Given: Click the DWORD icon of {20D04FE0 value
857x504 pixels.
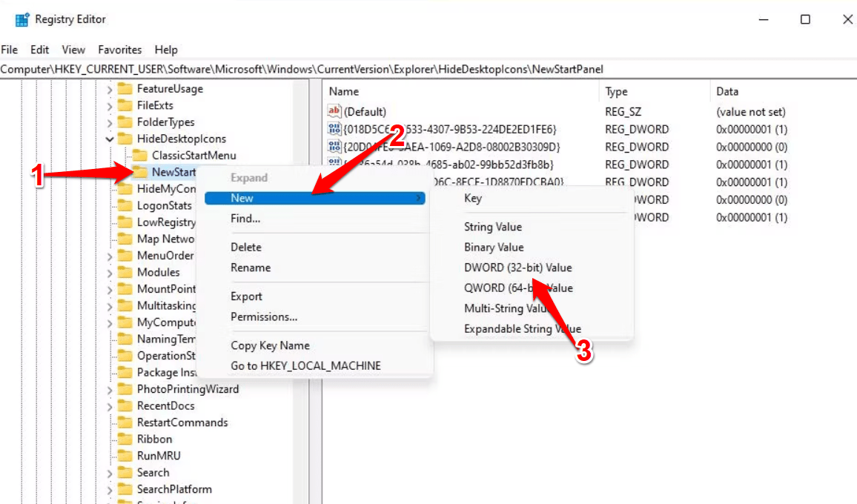Looking at the screenshot, I should click(334, 147).
